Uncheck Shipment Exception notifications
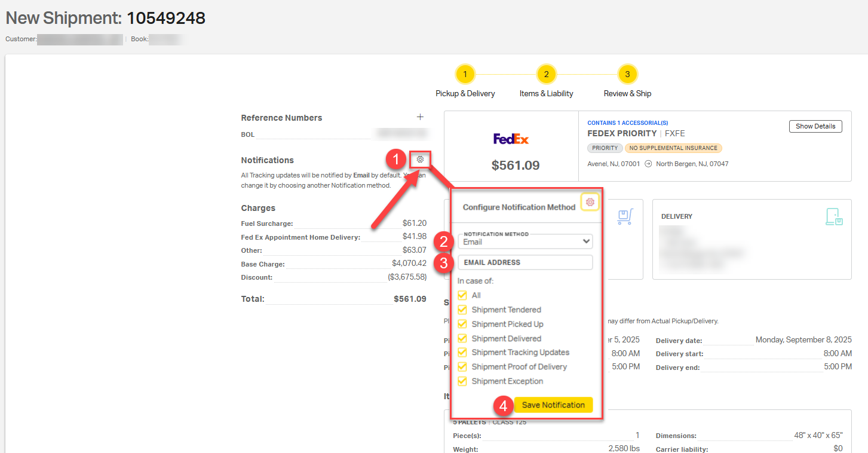 [x=462, y=381]
